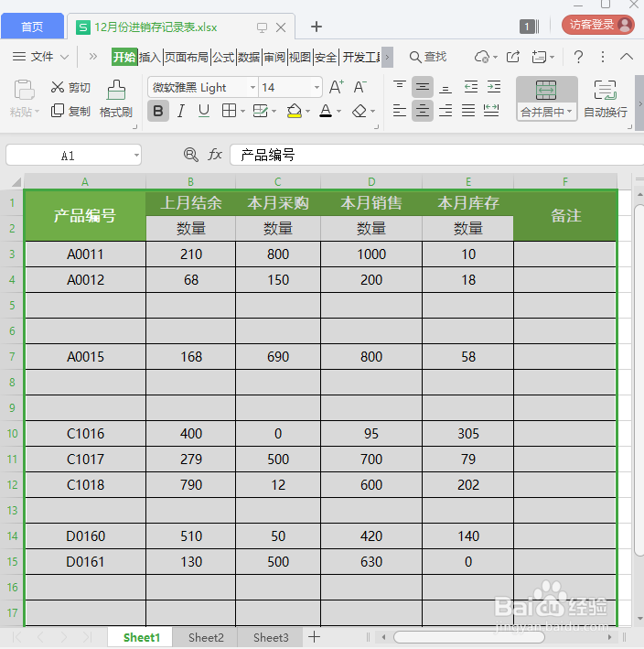This screenshot has width=644, height=649.
Task: Add a new sheet with plus
Action: (x=315, y=637)
